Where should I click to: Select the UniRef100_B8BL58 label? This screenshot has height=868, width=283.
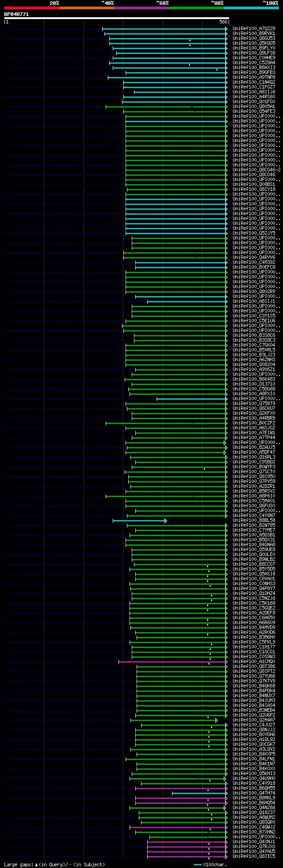pos(254,520)
